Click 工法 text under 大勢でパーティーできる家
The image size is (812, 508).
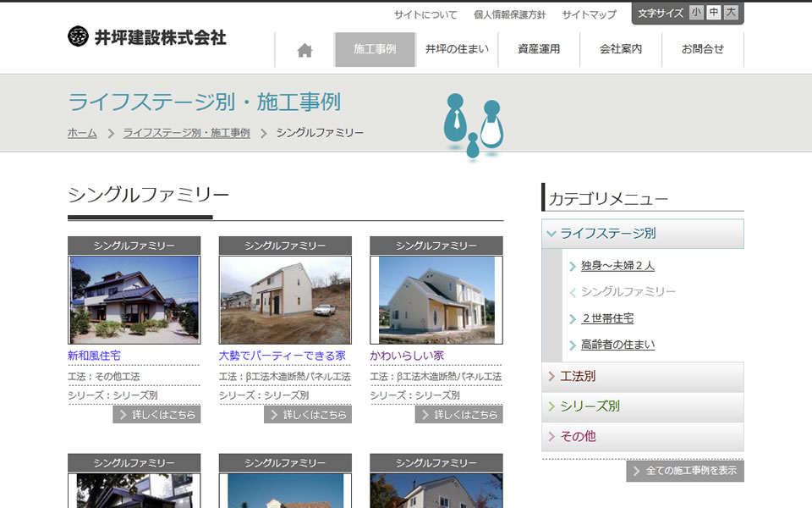[x=284, y=377]
